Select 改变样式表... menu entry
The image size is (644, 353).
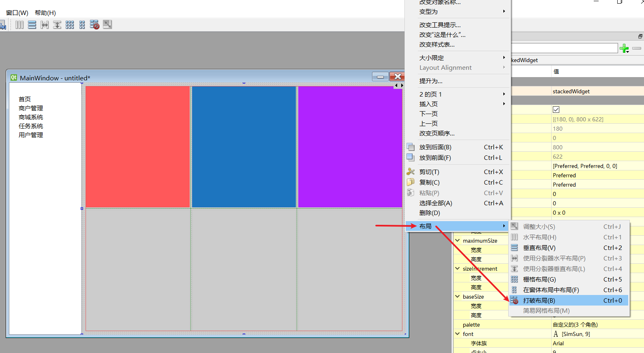pyautogui.click(x=457, y=45)
